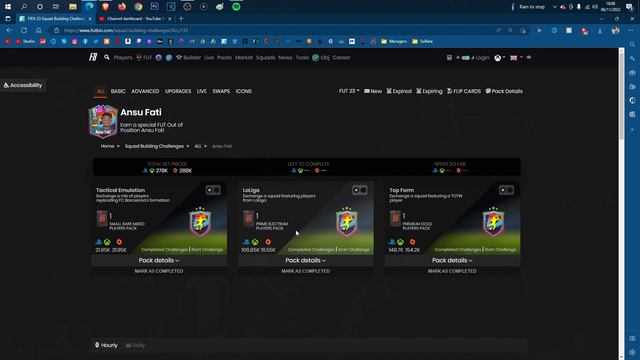The height and width of the screenshot is (360, 640).
Task: Open the Managers bookmarks folder
Action: (x=394, y=41)
